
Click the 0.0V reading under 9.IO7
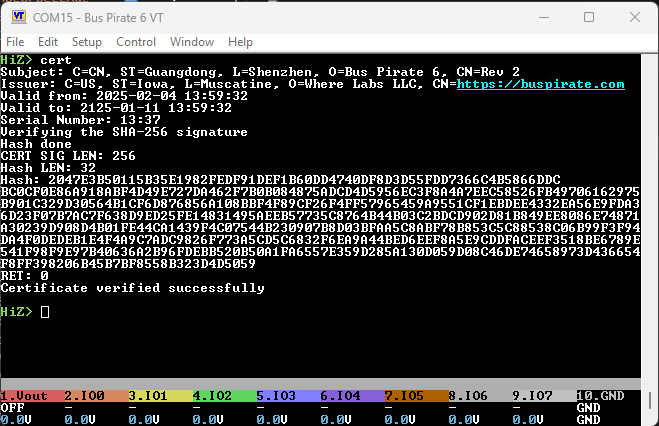(x=528, y=420)
